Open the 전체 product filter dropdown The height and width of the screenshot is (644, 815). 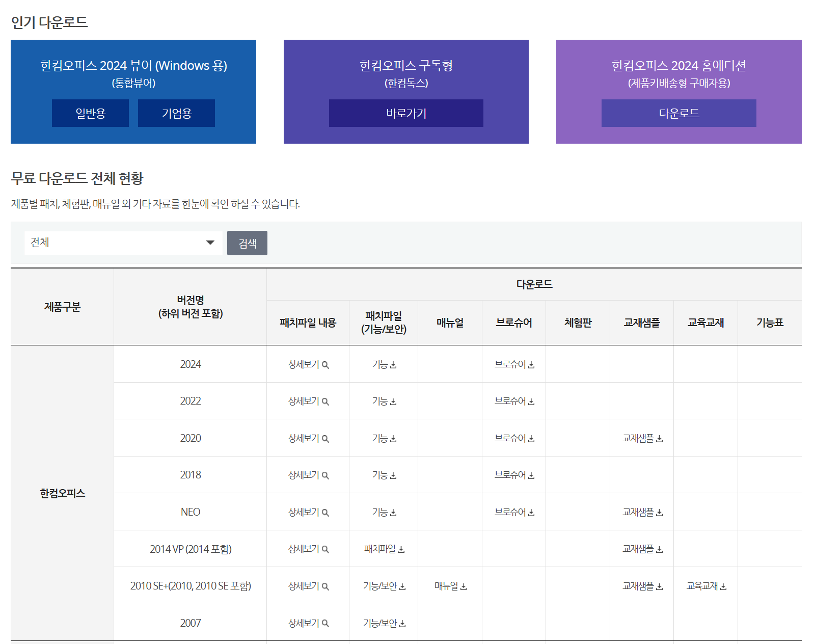coord(122,243)
